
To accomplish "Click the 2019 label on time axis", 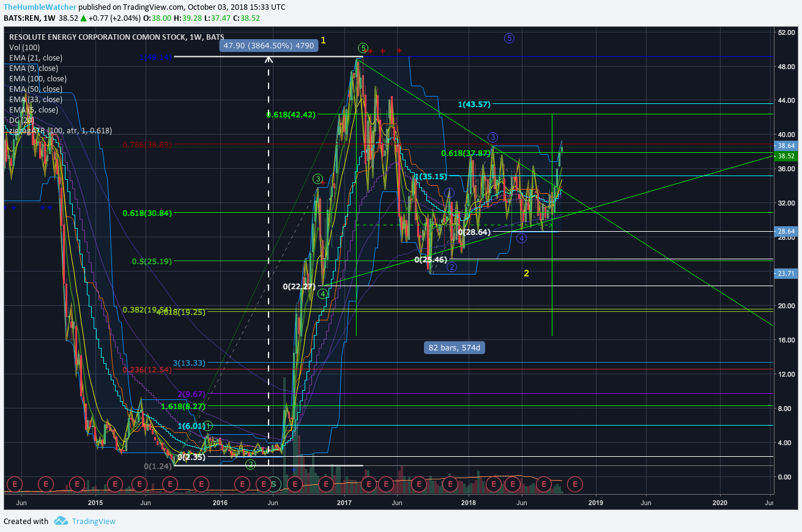I will 595,503.
